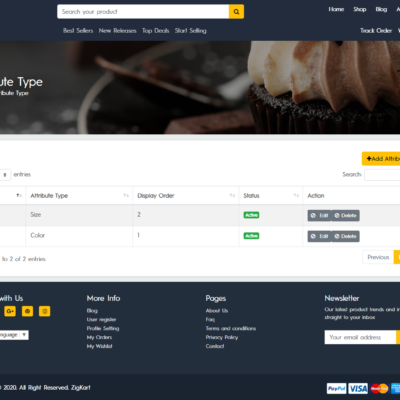Click the middle yellow social icon
Viewport: 400px width, 400px height.
click(27, 311)
